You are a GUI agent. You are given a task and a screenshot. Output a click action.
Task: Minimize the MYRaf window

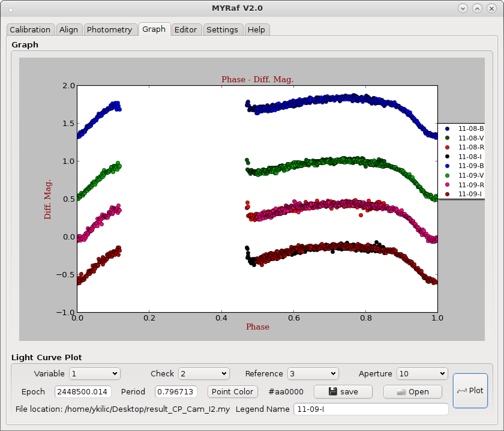click(463, 8)
